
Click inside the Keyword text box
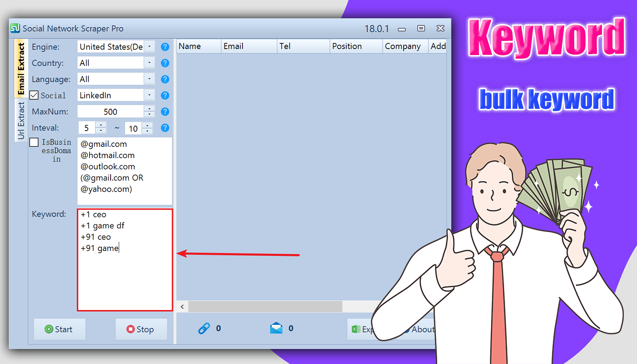point(125,260)
